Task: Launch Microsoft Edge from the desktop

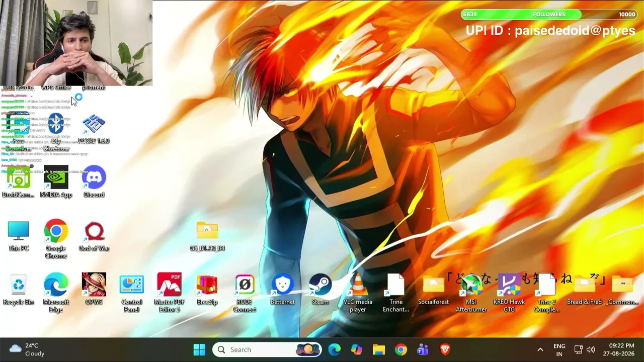Action: 56,293
